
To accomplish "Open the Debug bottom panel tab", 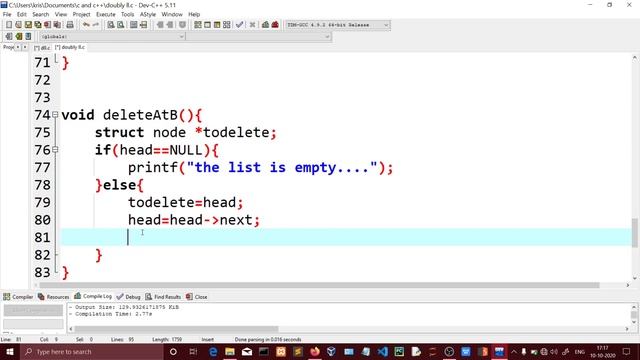I will 129,297.
